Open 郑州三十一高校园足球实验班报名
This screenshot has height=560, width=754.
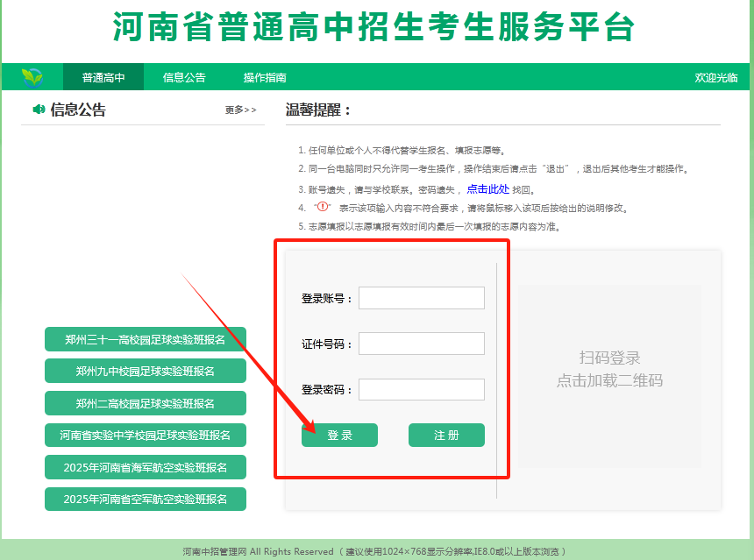146,339
